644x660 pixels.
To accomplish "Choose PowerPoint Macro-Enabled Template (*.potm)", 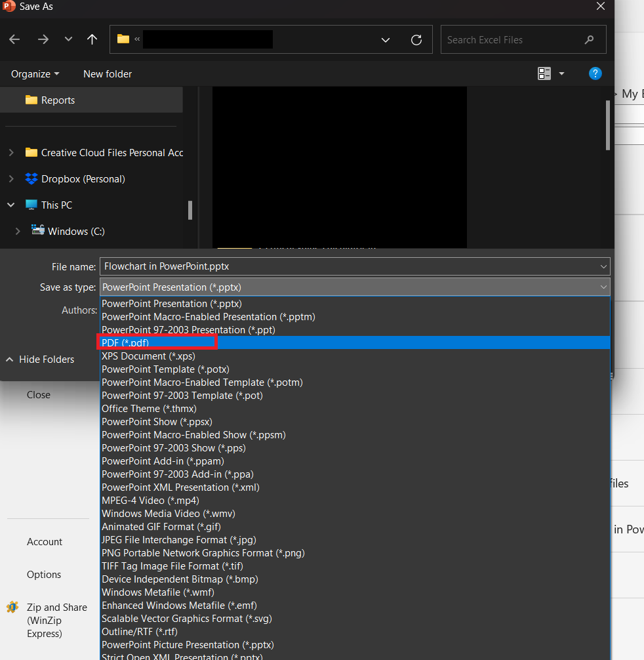I will point(355,382).
